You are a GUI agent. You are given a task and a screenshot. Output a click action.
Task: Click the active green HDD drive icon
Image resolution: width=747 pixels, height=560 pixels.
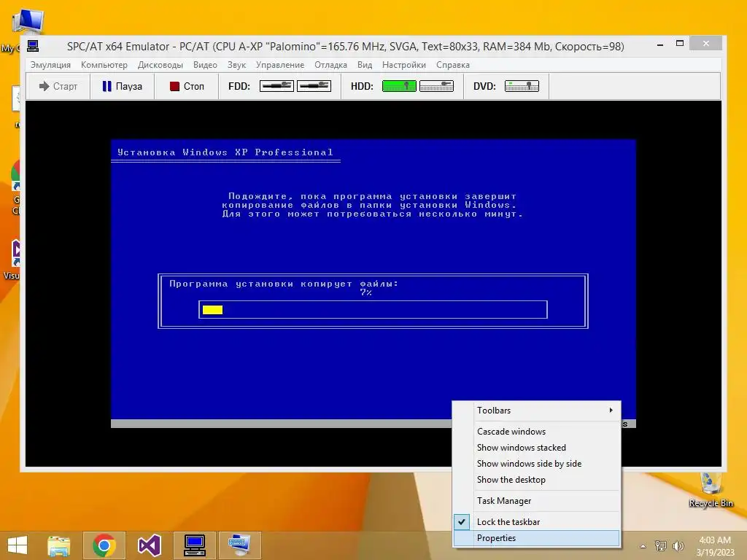click(x=399, y=86)
